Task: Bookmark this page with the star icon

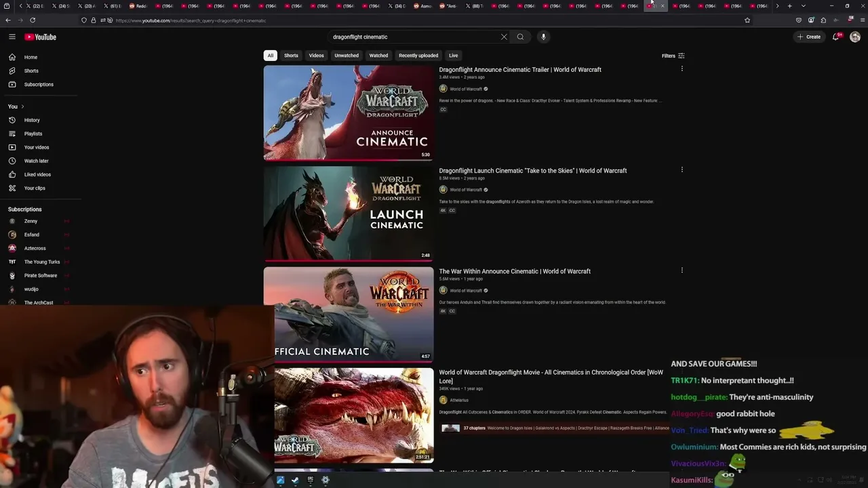Action: 747,20
